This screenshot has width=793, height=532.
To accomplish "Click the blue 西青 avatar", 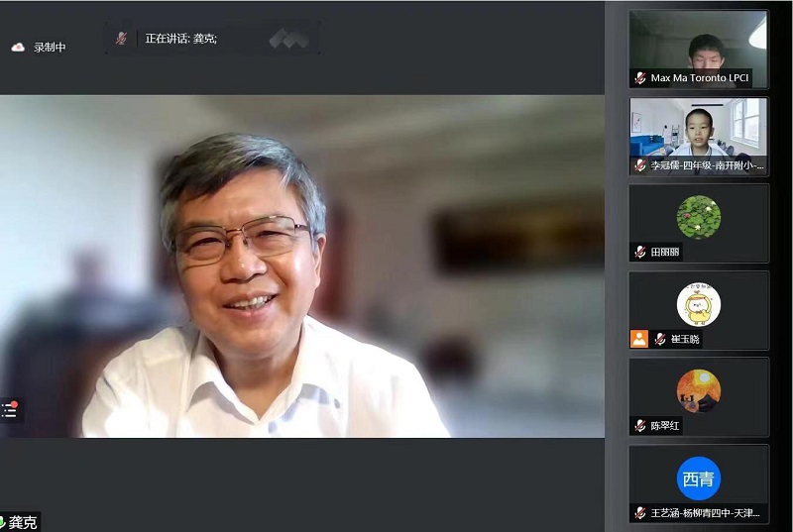I will pos(698,479).
